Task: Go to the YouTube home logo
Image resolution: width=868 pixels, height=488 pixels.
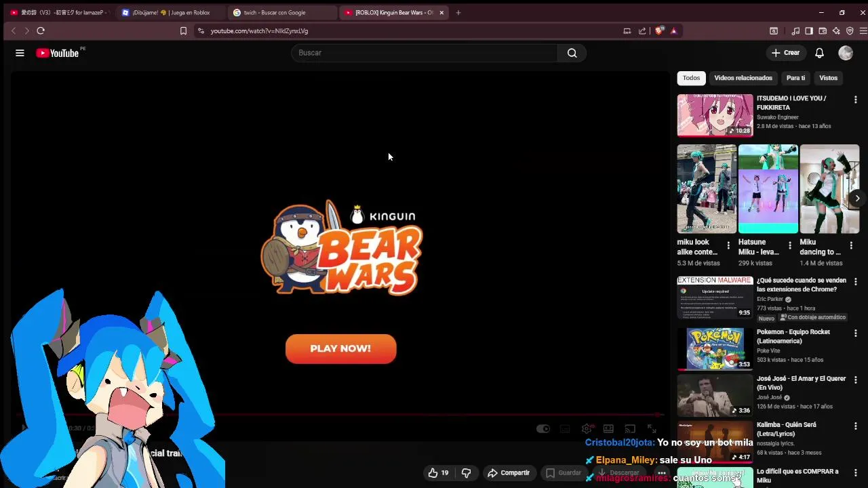Action: (x=57, y=53)
